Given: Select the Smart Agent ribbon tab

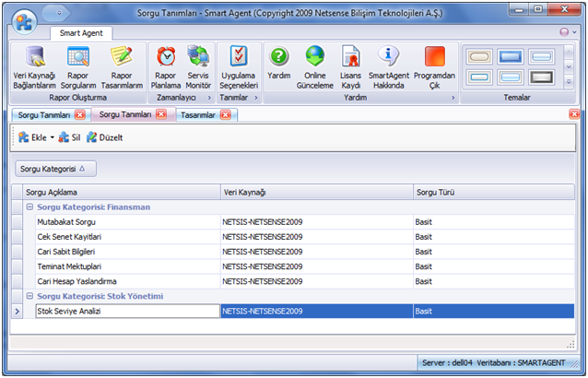Looking at the screenshot, I should (x=81, y=33).
